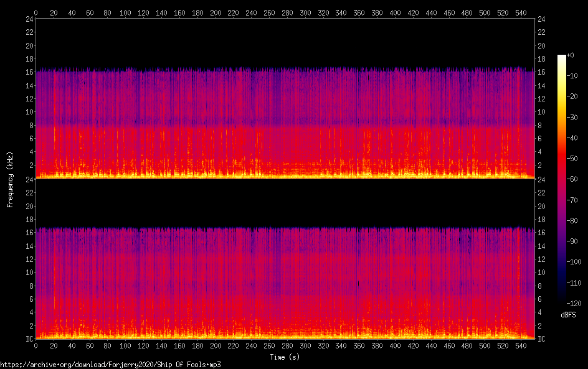
Task: Click the 260 tick on the top time axis
Action: coord(269,12)
